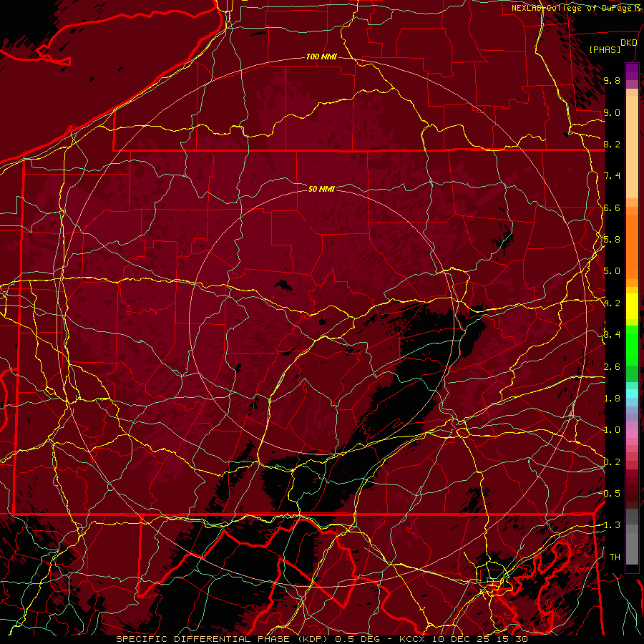Select the 5.8 legend value
This screenshot has width=644, height=644.
[612, 240]
